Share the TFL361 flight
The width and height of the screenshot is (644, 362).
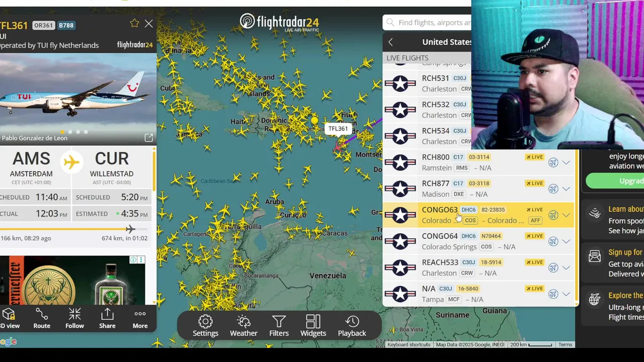point(107,319)
